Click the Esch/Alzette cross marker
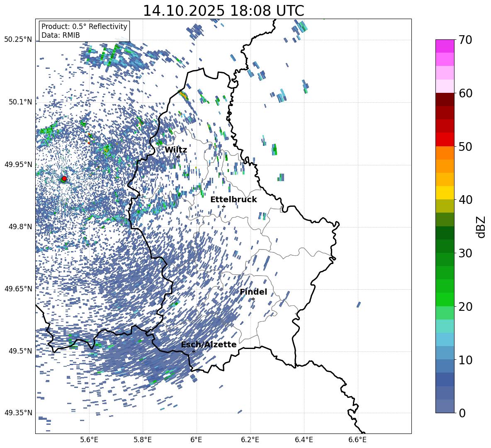 [194, 351]
